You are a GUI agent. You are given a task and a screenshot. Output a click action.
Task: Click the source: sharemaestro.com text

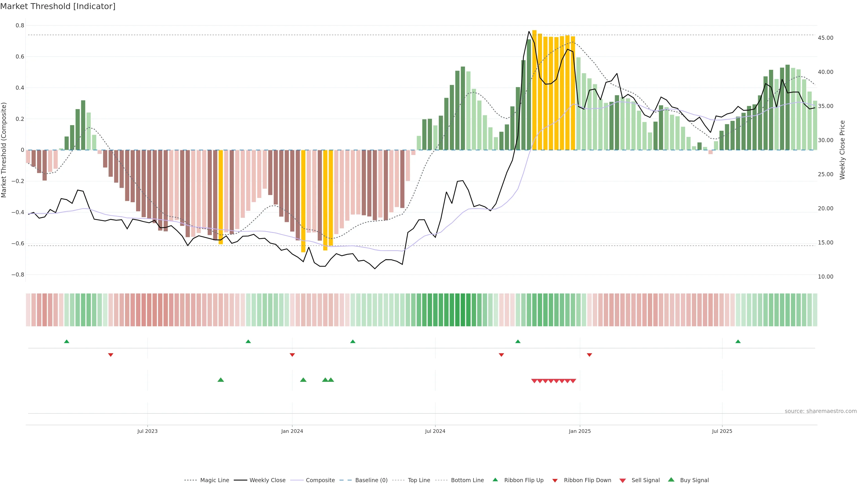pyautogui.click(x=821, y=411)
